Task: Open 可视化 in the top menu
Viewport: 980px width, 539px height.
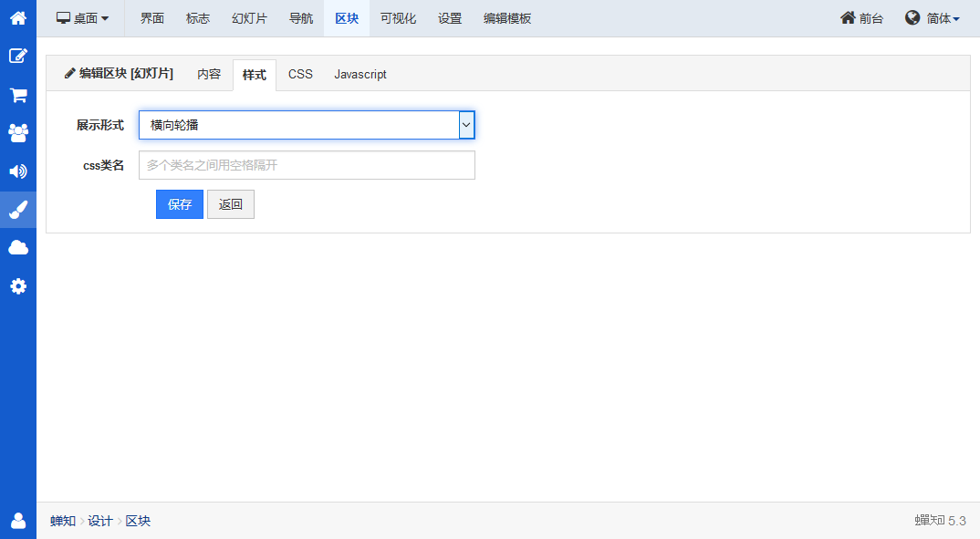Action: pos(398,18)
